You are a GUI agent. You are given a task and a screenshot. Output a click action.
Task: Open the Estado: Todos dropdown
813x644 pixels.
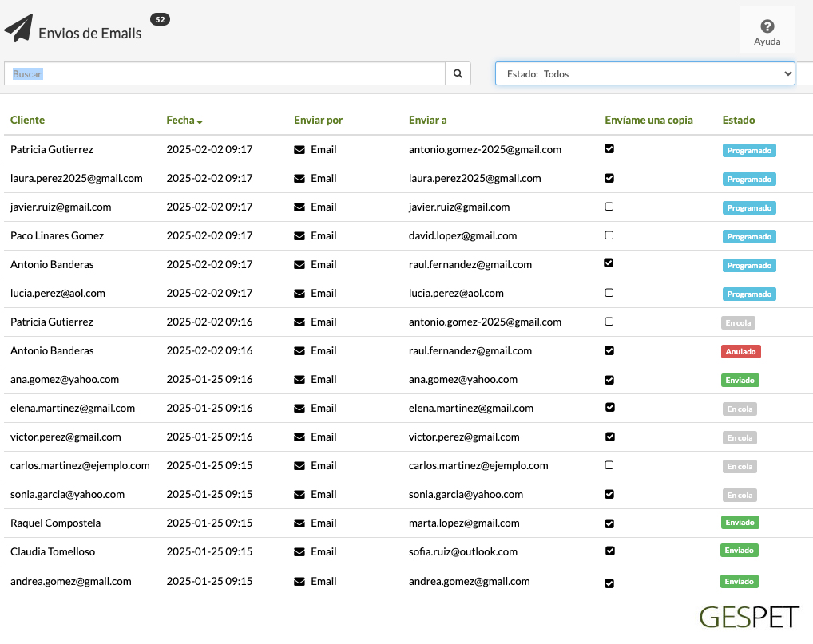[x=645, y=73]
